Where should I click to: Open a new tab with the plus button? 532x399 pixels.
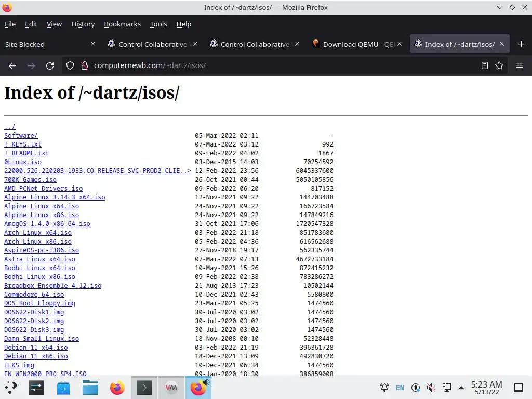pyautogui.click(x=522, y=44)
